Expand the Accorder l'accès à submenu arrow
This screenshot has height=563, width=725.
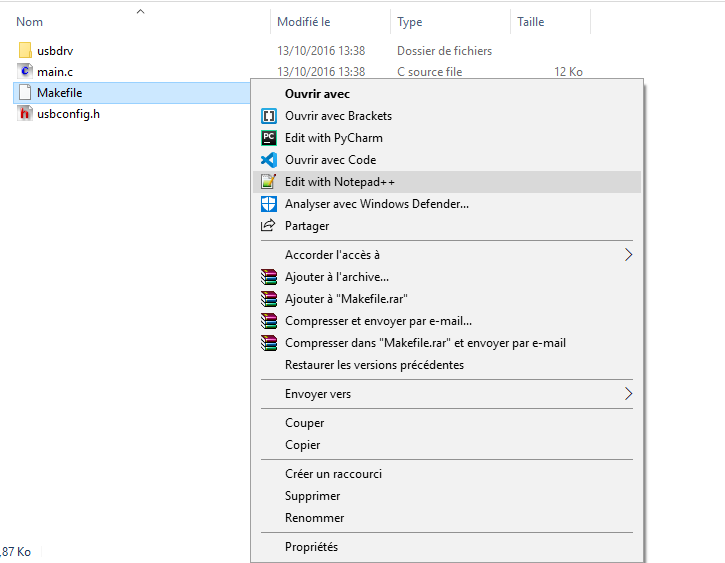pyautogui.click(x=629, y=255)
